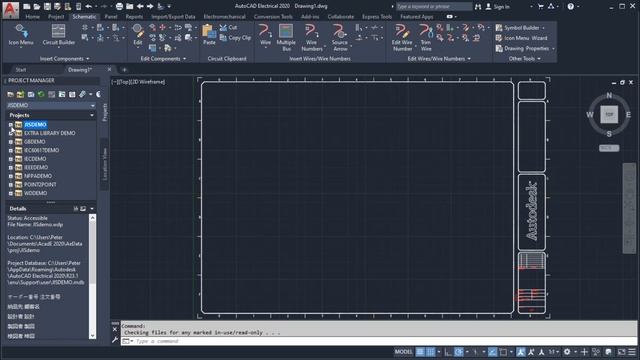The image size is (640, 360).
Task: Go to next project drawing arrow
Action: point(150,6)
